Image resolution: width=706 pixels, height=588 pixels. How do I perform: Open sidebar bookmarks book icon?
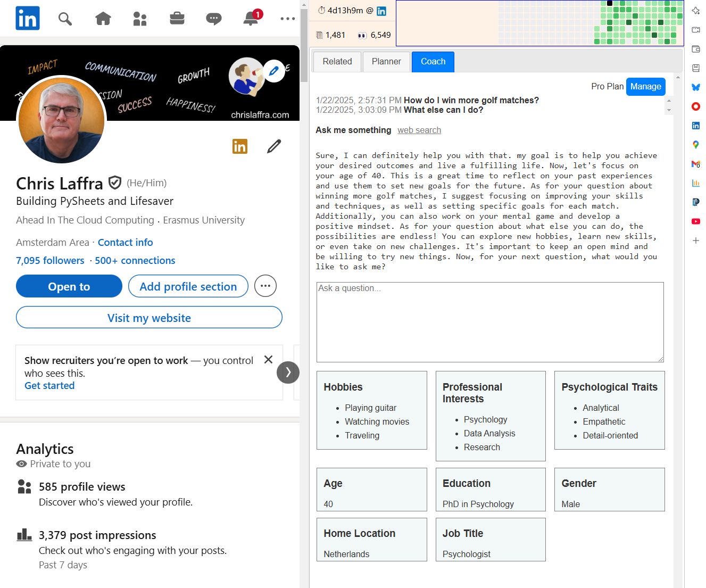[696, 68]
